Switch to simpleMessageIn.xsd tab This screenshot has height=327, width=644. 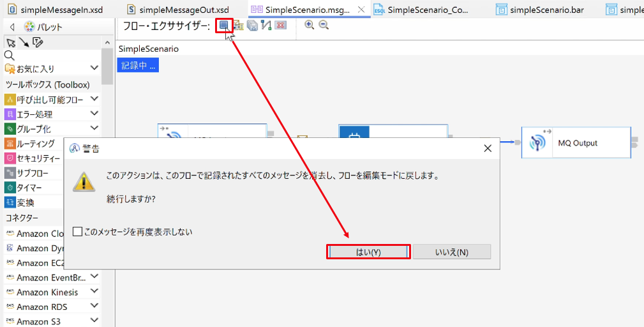(x=56, y=10)
